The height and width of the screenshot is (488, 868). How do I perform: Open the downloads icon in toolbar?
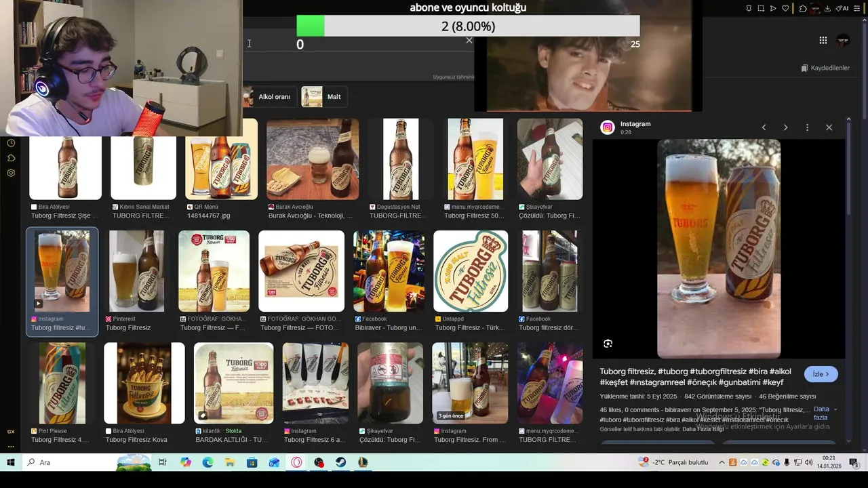point(827,8)
